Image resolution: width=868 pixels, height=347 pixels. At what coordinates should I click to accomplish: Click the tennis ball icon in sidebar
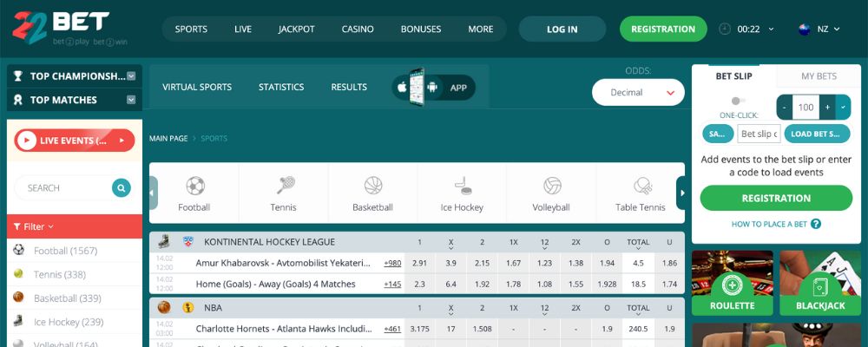coord(19,273)
